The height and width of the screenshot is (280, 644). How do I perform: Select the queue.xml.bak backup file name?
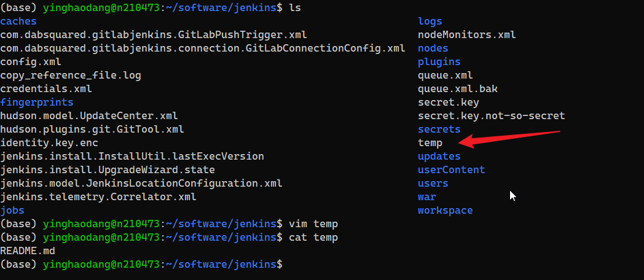coord(458,89)
